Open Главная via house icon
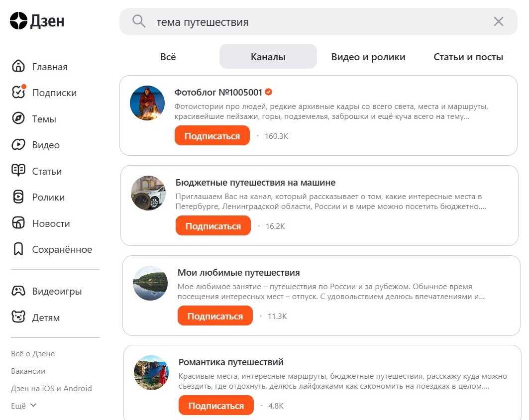529x420 pixels. click(x=18, y=66)
